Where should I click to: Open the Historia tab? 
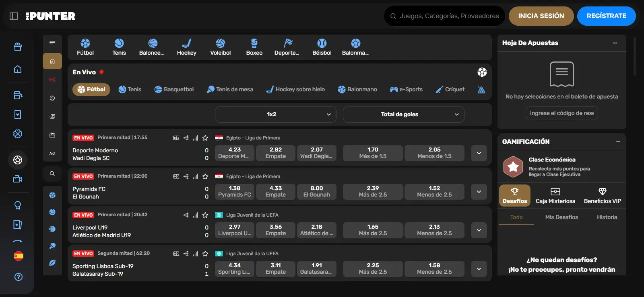(607, 217)
